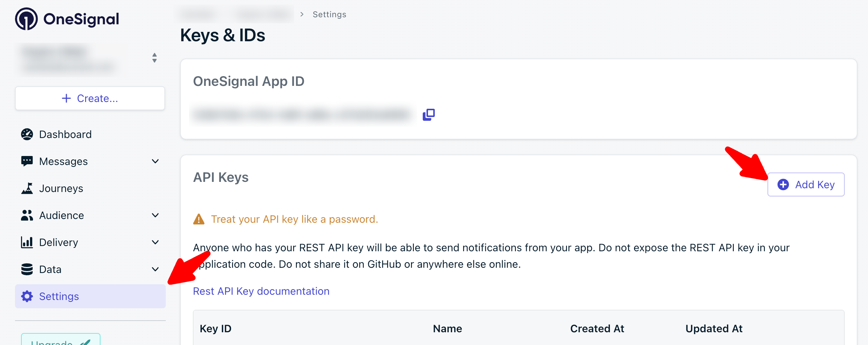Viewport: 868px width, 345px height.
Task: Open Rest API Key documentation link
Action: tap(261, 291)
